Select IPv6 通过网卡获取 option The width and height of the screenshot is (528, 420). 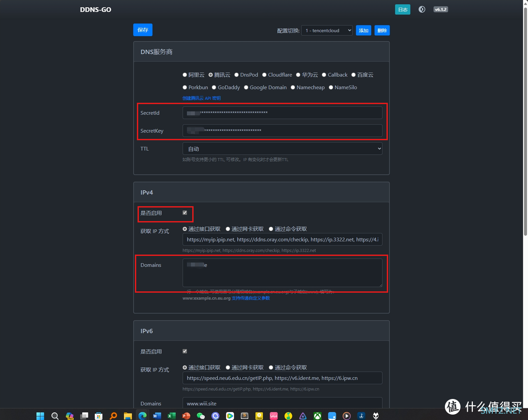pos(228,368)
